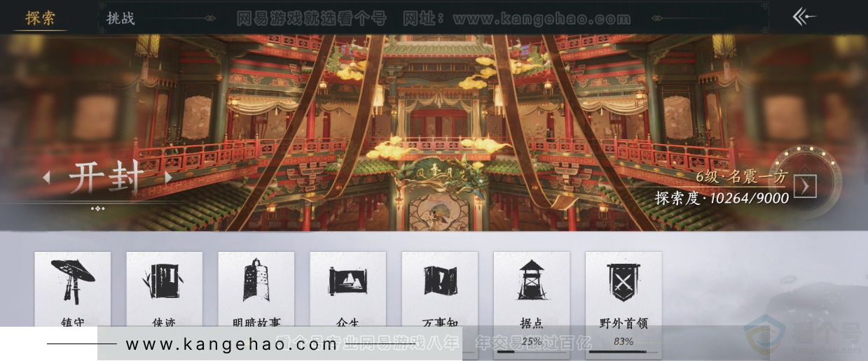Select previous region with left arrow beside 开封
This screenshot has height=361, width=868.
coord(46,178)
